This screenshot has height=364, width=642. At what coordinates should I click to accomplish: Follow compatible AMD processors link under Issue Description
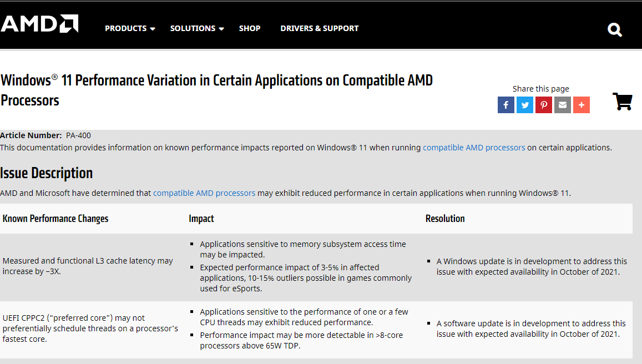tap(204, 193)
